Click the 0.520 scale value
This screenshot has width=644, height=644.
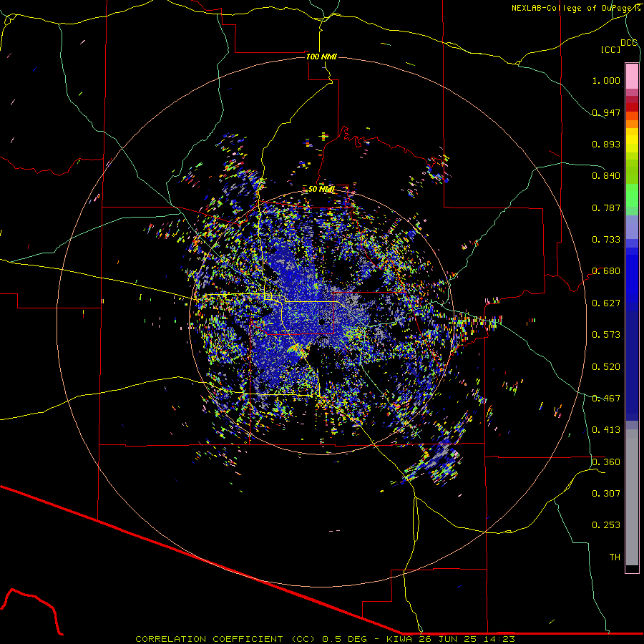606,367
